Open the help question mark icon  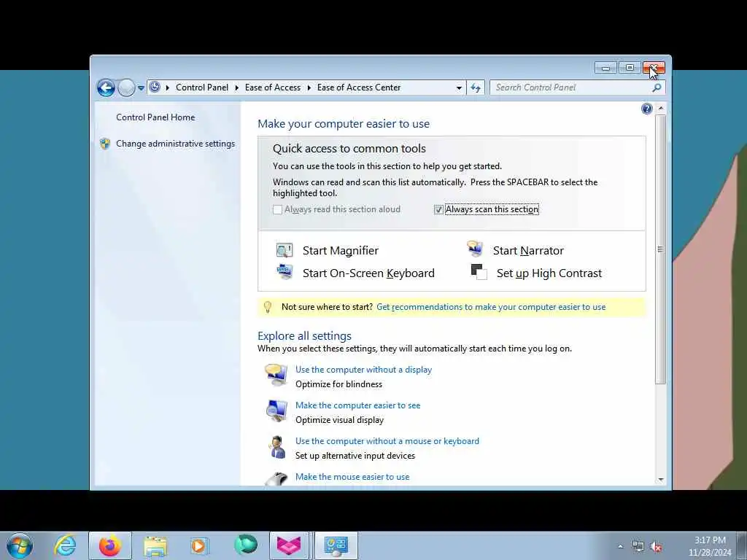click(646, 109)
